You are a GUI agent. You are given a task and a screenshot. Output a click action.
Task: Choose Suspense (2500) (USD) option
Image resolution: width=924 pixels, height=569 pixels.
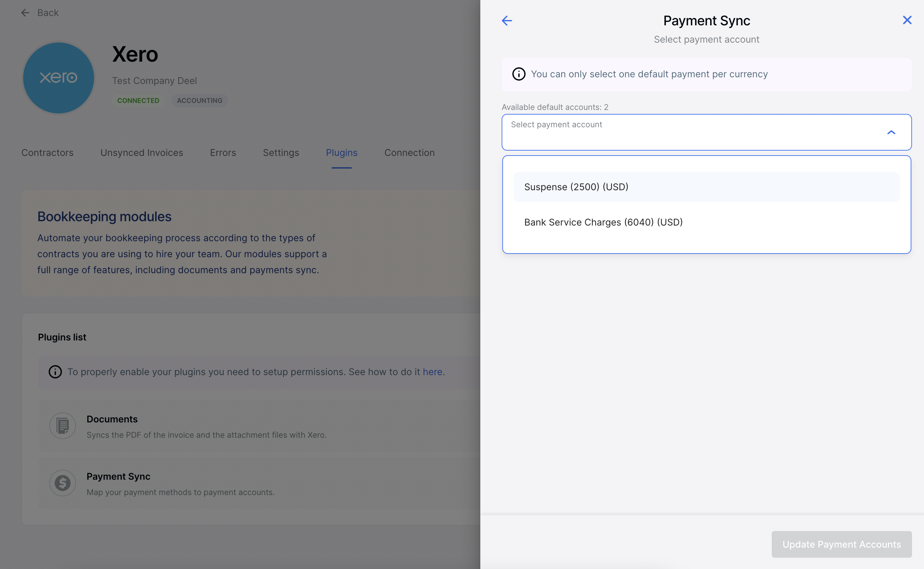click(x=706, y=187)
